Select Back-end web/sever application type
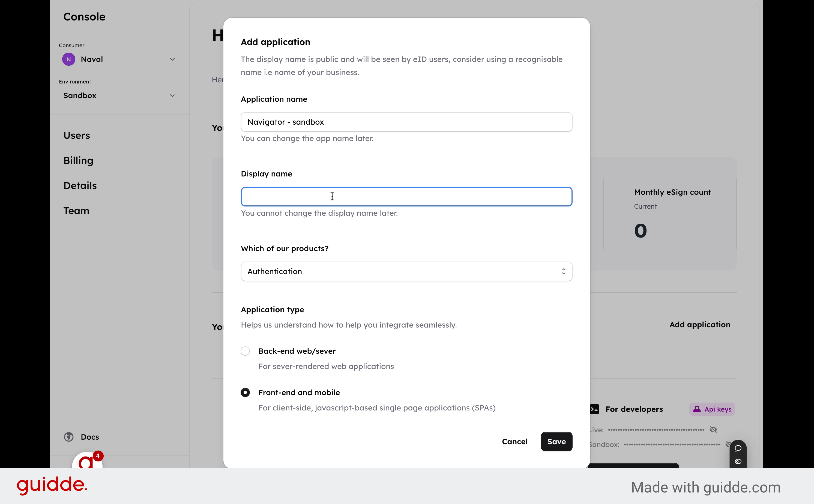This screenshot has height=504, width=814. click(245, 351)
